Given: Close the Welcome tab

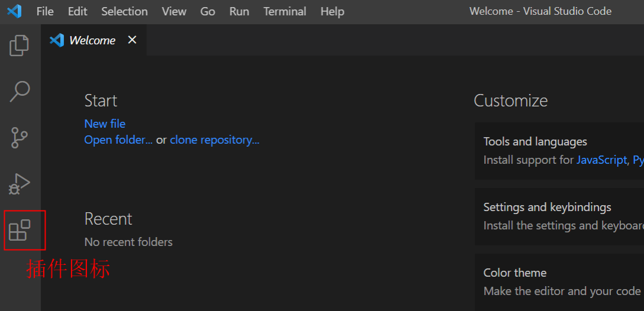Looking at the screenshot, I should (x=132, y=40).
